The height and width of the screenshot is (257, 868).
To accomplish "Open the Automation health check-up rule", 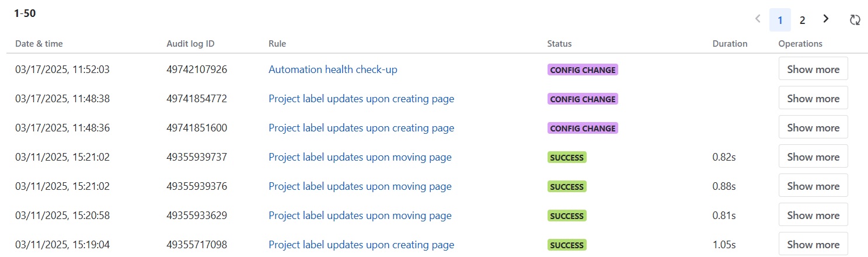I will tap(333, 70).
